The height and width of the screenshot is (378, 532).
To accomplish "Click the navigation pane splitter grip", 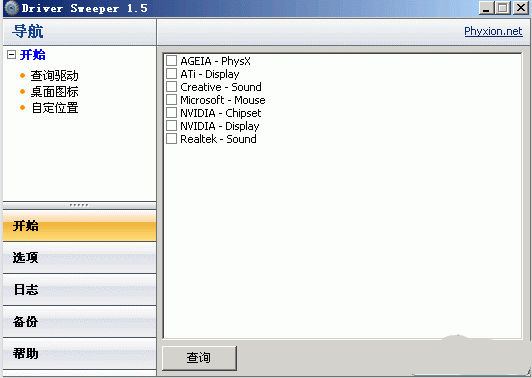I will 79,205.
